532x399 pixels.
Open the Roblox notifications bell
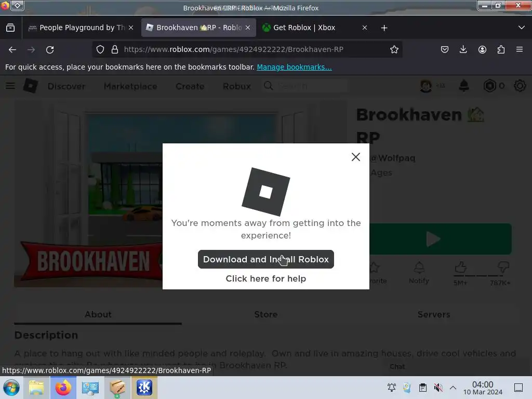click(x=464, y=86)
